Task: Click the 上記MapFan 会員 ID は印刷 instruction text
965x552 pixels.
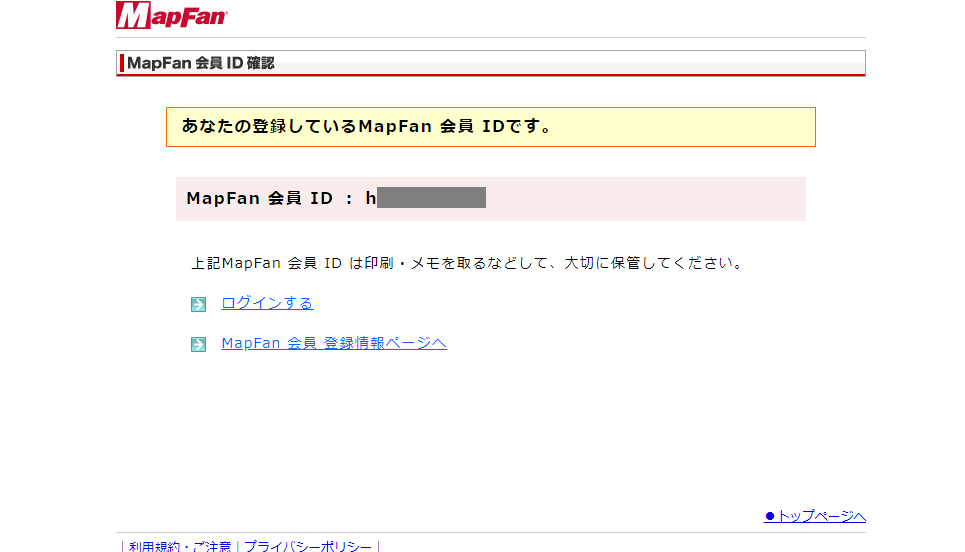Action: (468, 263)
